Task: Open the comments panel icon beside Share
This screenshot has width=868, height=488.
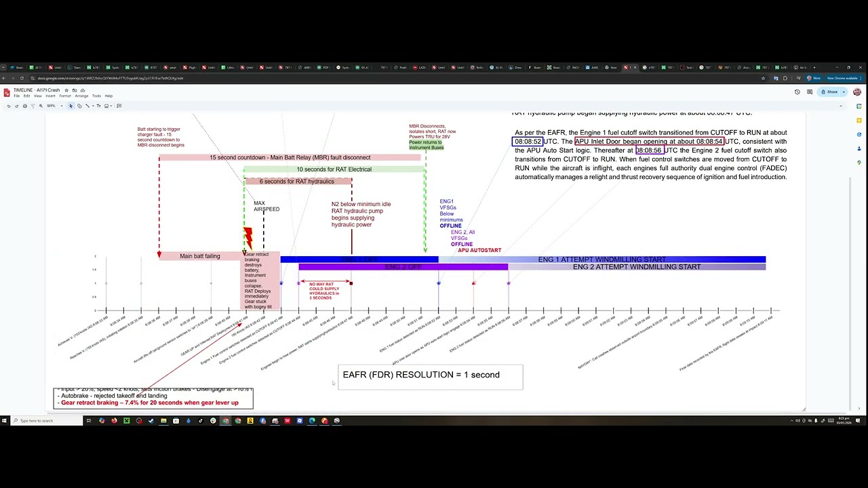Action: point(810,91)
